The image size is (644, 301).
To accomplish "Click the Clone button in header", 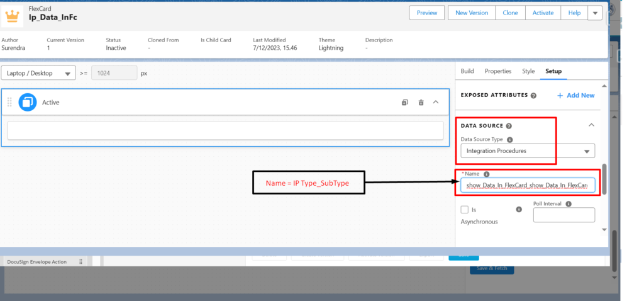I will point(510,13).
